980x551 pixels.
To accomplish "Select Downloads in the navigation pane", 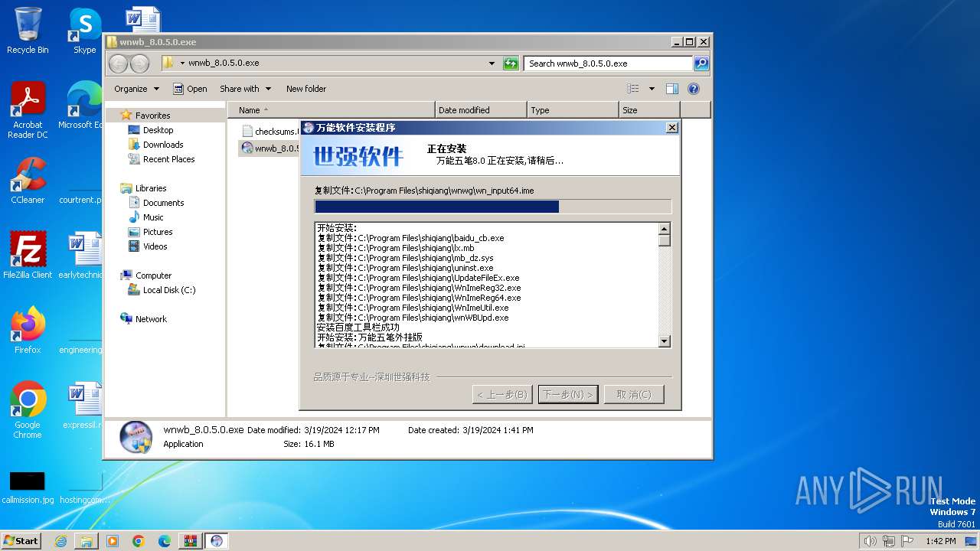I will click(155, 145).
